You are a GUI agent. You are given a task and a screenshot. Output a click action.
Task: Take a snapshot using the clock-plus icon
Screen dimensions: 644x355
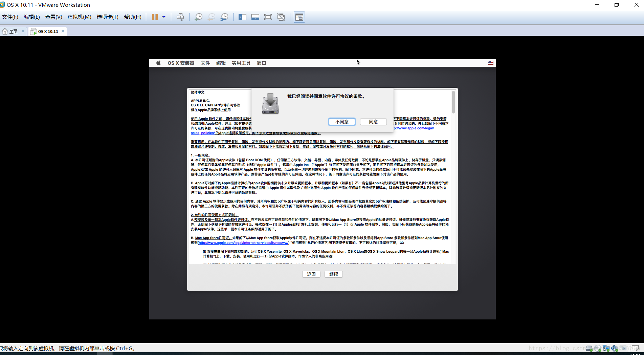(198, 17)
